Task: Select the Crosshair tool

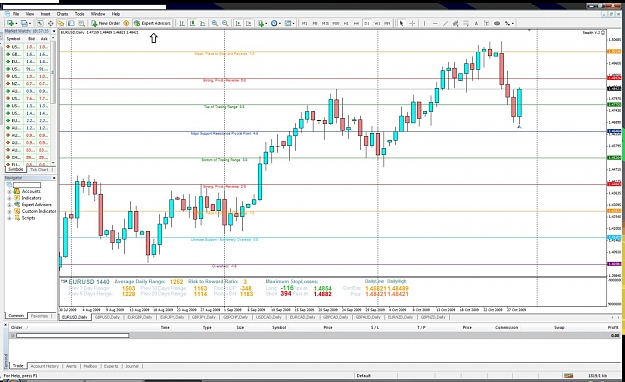Action: pos(412,23)
